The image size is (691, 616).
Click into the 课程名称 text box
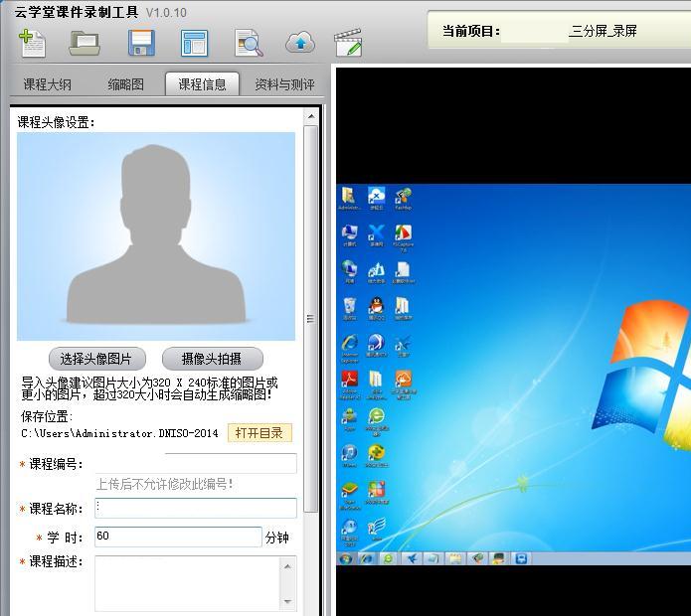click(x=196, y=509)
